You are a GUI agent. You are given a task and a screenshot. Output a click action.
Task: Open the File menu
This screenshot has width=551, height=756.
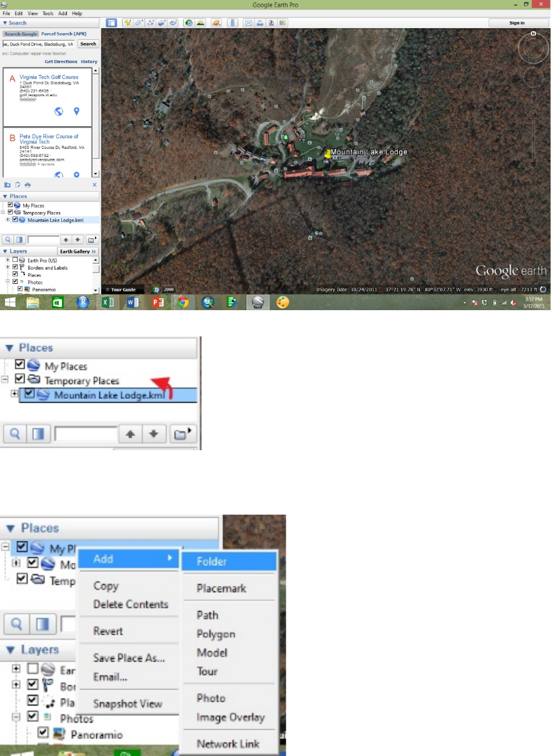[x=6, y=13]
